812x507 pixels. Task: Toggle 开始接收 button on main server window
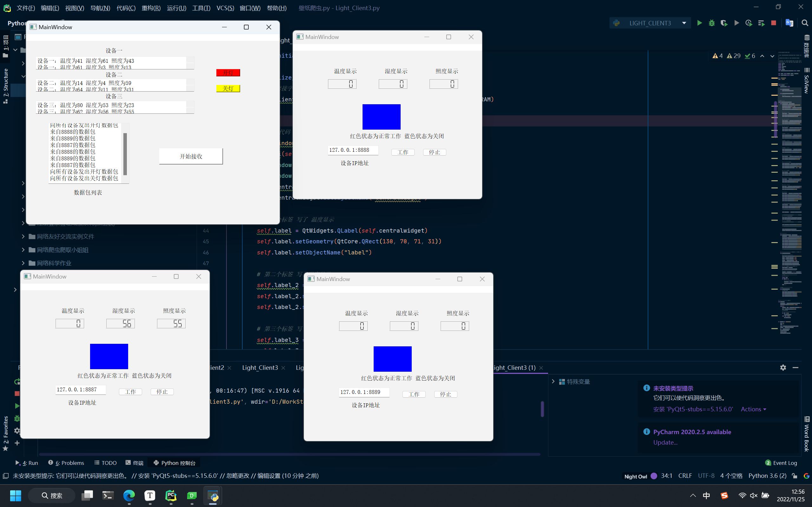click(191, 156)
